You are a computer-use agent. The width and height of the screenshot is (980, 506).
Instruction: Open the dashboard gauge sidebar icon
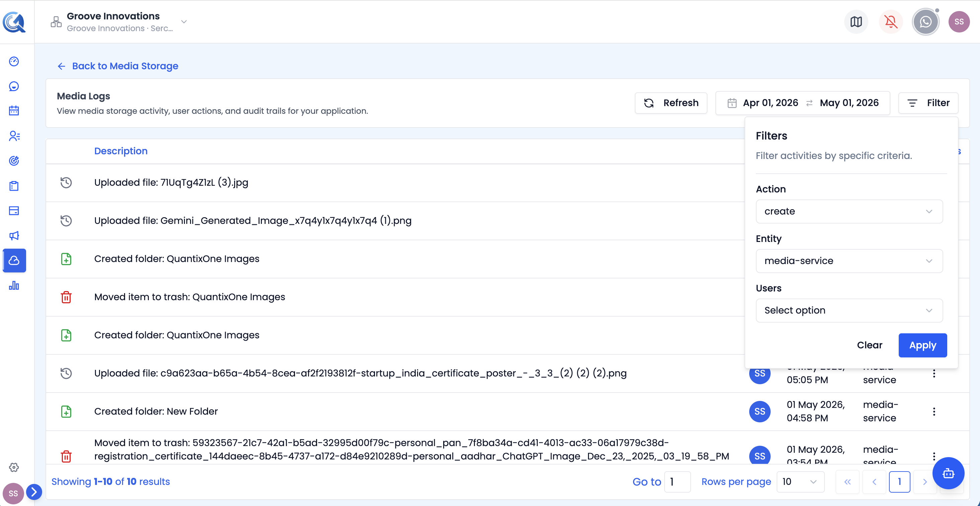point(14,61)
